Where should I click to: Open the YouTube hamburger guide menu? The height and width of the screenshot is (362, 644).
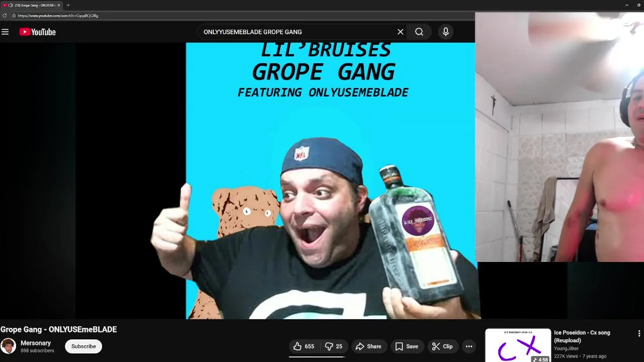coord(5,32)
